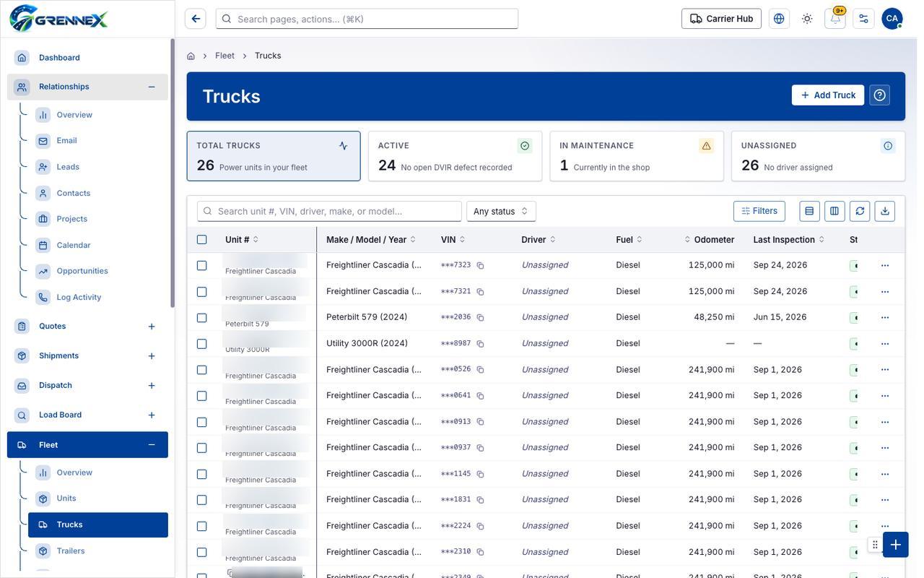Screen dimensions: 924x578
Task: Check the Utility 3000R row
Action: (x=202, y=344)
